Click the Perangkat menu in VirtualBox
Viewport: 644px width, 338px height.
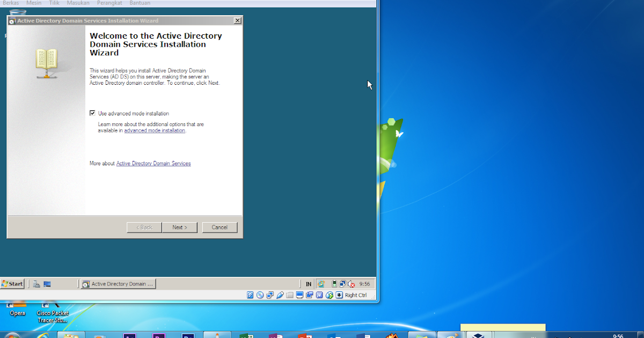(x=109, y=3)
